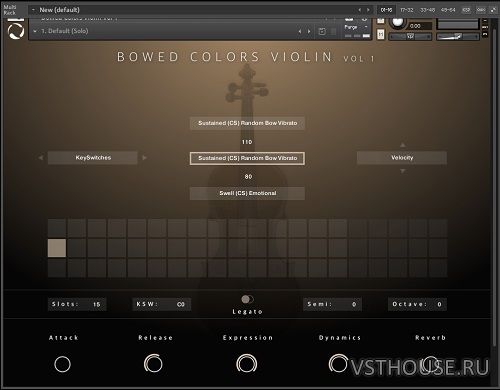This screenshot has width=500, height=390.
Task: Click down arrow below Velocity
Action: pos(402,171)
